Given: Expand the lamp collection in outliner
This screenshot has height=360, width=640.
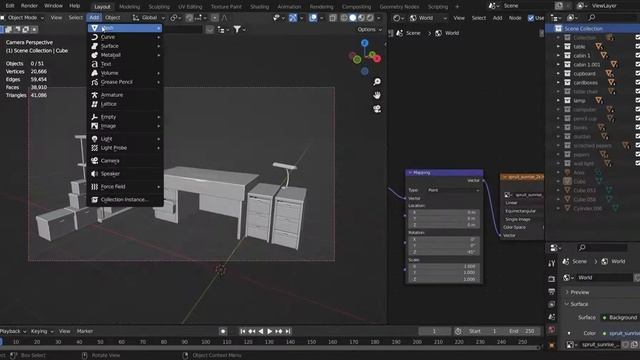Looking at the screenshot, I should (x=558, y=100).
